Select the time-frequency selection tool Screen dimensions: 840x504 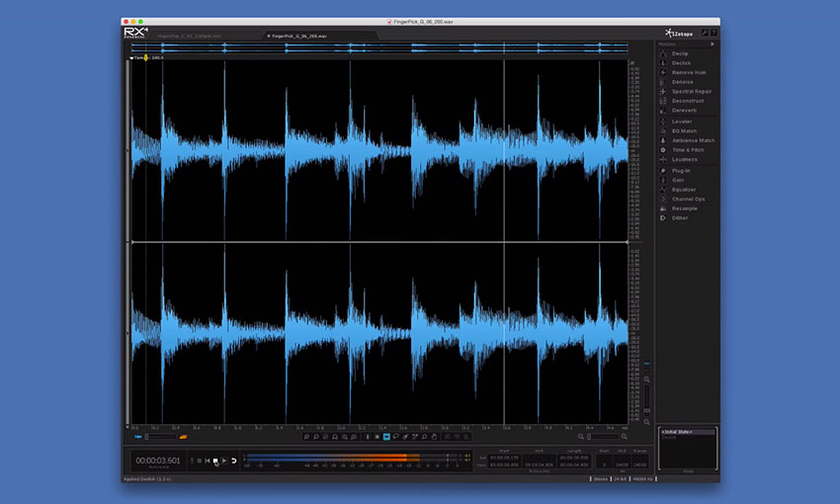[x=377, y=437]
